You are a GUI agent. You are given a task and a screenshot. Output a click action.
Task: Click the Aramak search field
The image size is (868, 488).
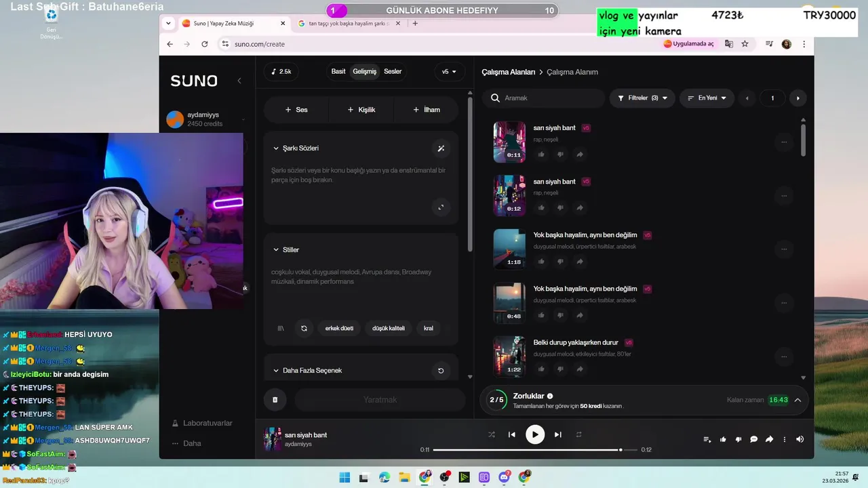click(544, 98)
